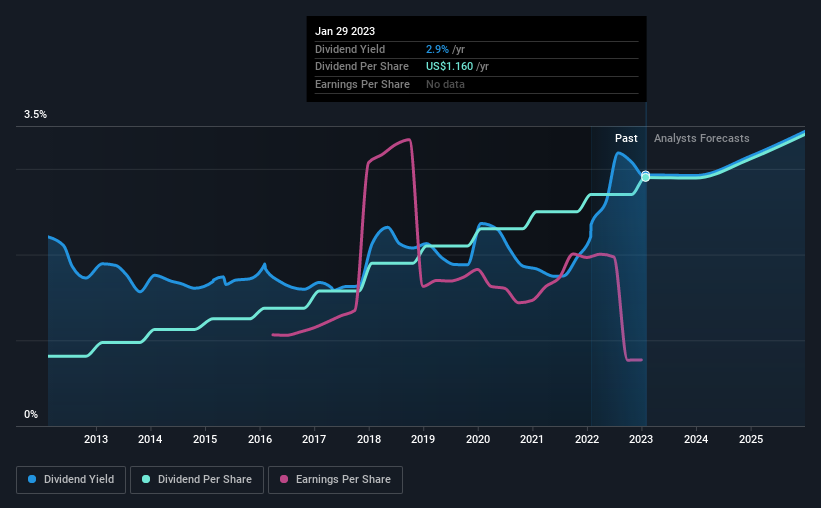This screenshot has width=821, height=508.
Task: Click the 0% y-axis label
Action: [31, 414]
